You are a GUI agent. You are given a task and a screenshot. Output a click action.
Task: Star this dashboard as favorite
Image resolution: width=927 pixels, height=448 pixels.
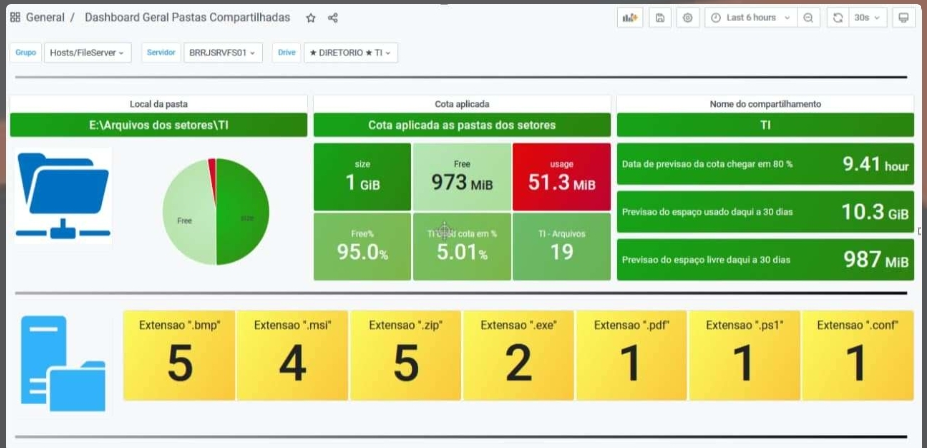[311, 18]
